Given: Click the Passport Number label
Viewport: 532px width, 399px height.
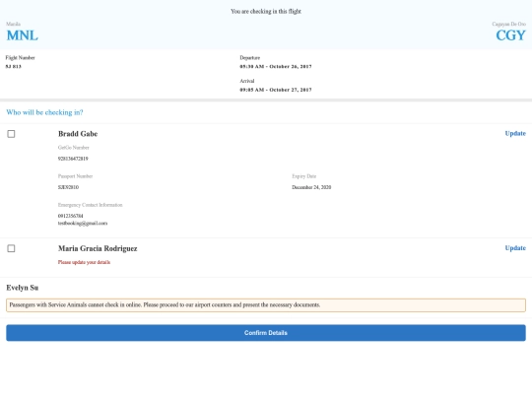Looking at the screenshot, I should click(75, 176).
